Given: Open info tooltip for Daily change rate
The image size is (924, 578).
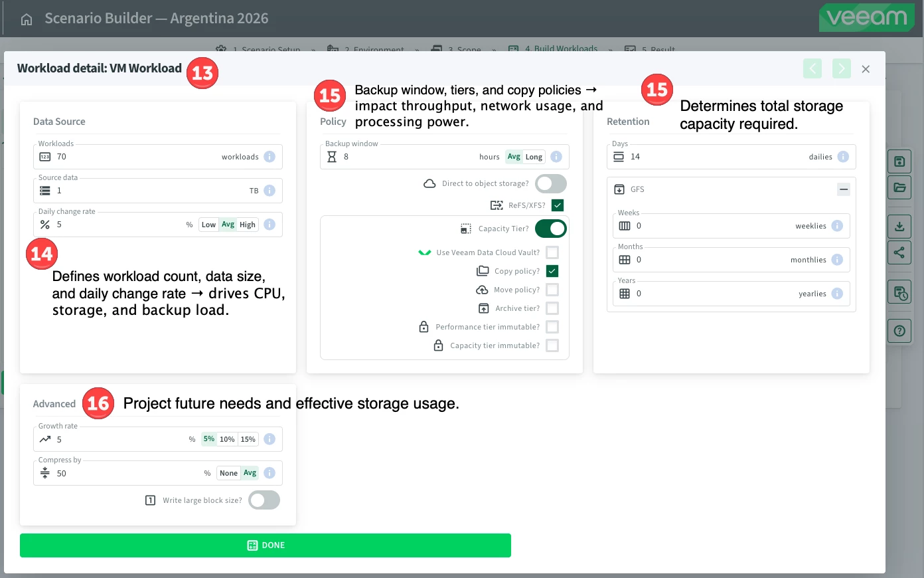Looking at the screenshot, I should [x=269, y=225].
